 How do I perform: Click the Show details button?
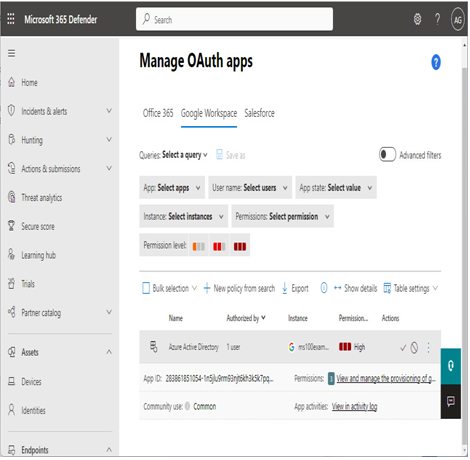click(355, 288)
